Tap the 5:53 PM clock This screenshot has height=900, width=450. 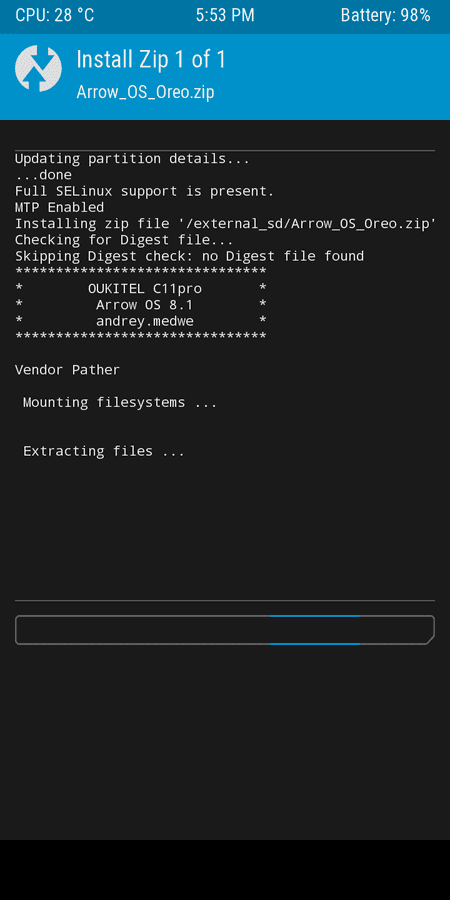(x=225, y=15)
